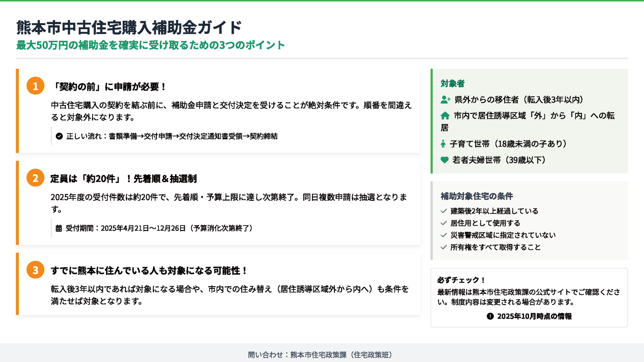This screenshot has width=644, height=362.
Task: Click the 必ずチェック！ notice box heading
Action: 461,280
